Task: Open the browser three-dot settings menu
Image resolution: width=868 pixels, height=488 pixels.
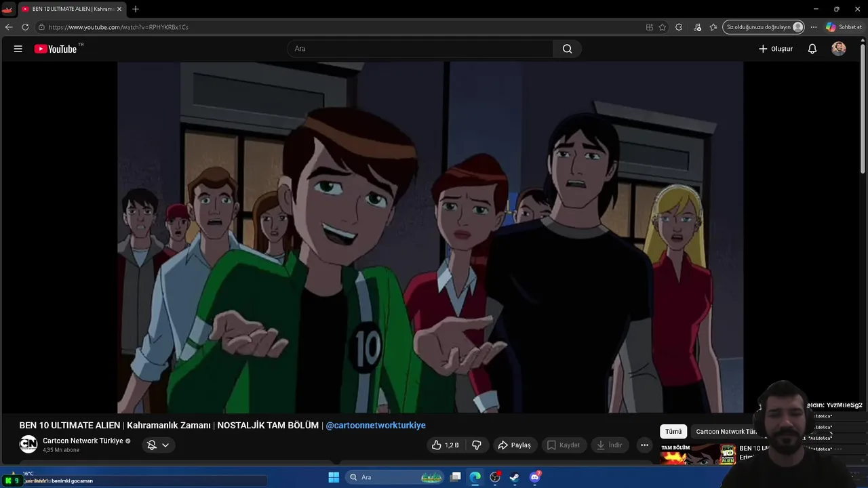Action: (814, 27)
